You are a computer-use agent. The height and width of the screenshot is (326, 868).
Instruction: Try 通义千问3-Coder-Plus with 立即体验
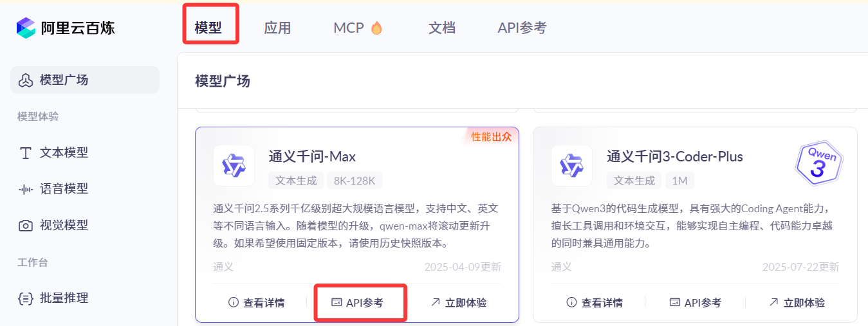[x=797, y=302]
